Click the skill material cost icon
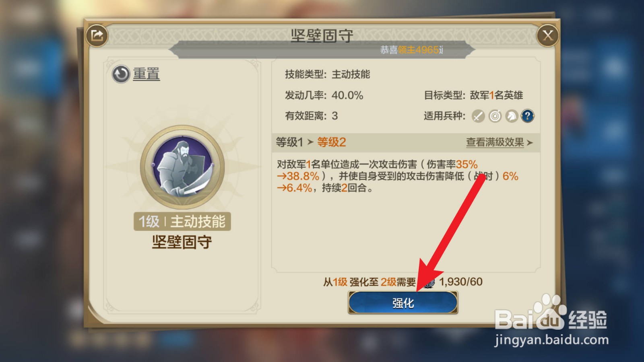This screenshot has width=644, height=362. (427, 282)
